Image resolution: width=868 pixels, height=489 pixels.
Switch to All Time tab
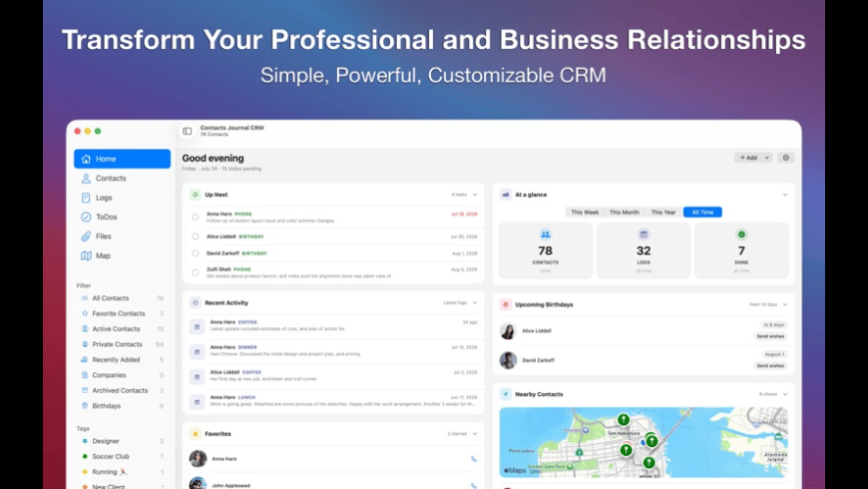pos(702,213)
